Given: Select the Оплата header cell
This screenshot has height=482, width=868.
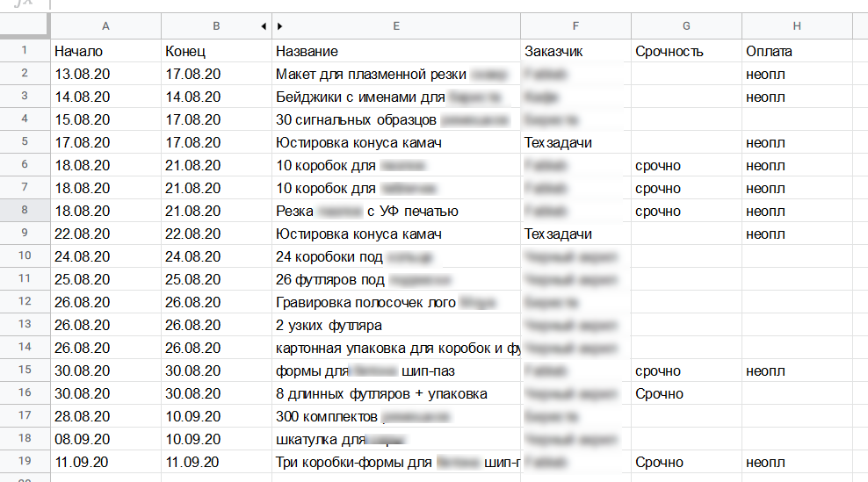Looking at the screenshot, I should [797, 51].
